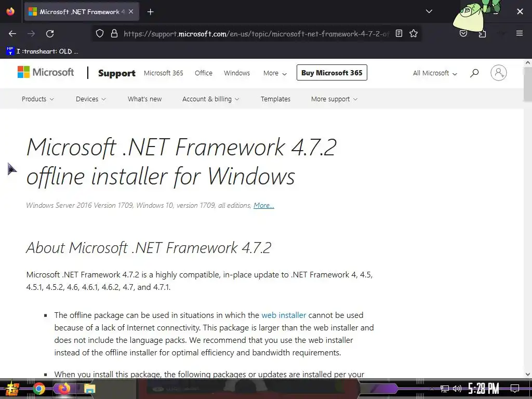532x399 pixels.
Task: Toggle reader view icon in address bar
Action: click(x=399, y=33)
